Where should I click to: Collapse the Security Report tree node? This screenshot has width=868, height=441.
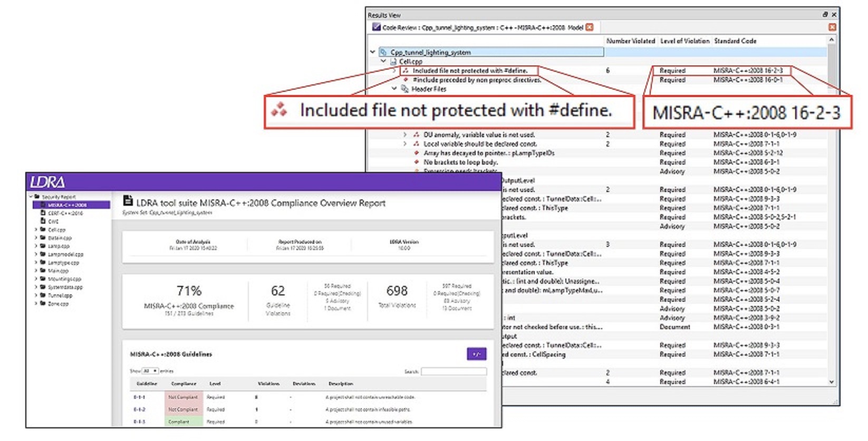31,197
